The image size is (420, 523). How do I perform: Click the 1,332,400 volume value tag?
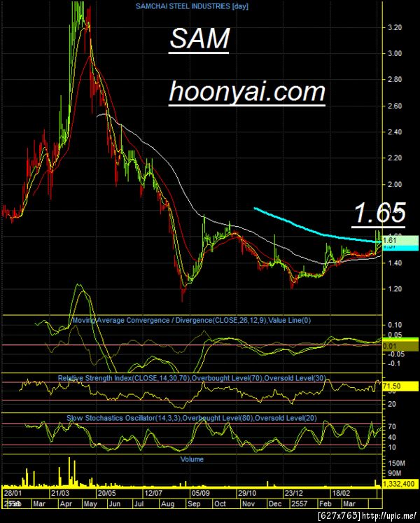point(400,484)
